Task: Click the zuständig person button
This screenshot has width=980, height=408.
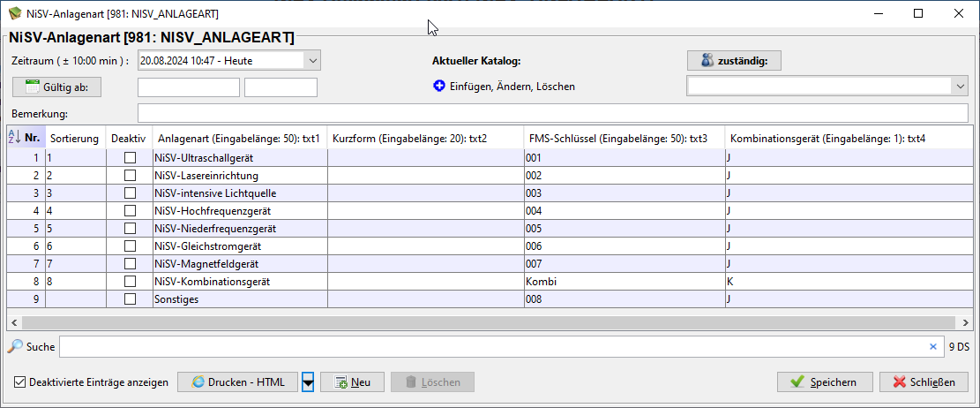Action: pyautogui.click(x=734, y=61)
